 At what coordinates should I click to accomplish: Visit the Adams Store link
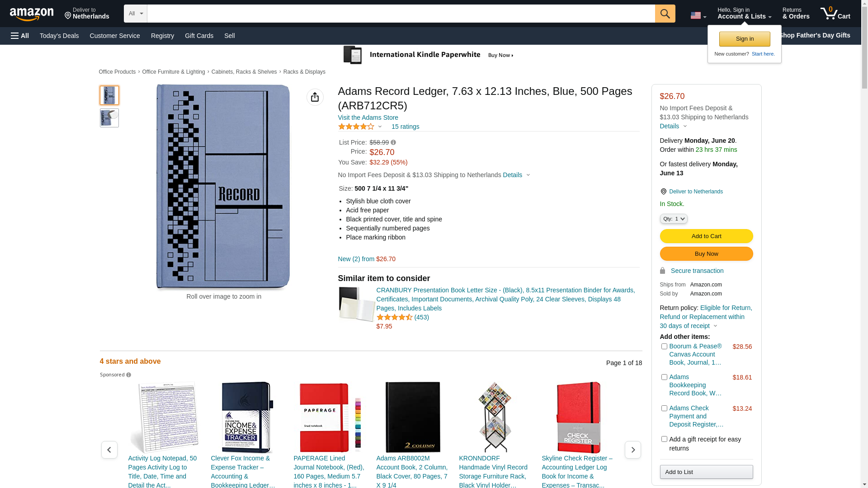(368, 117)
